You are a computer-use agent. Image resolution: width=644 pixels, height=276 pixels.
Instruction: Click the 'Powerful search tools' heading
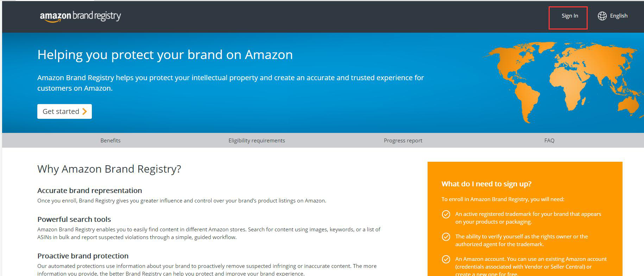click(x=74, y=219)
